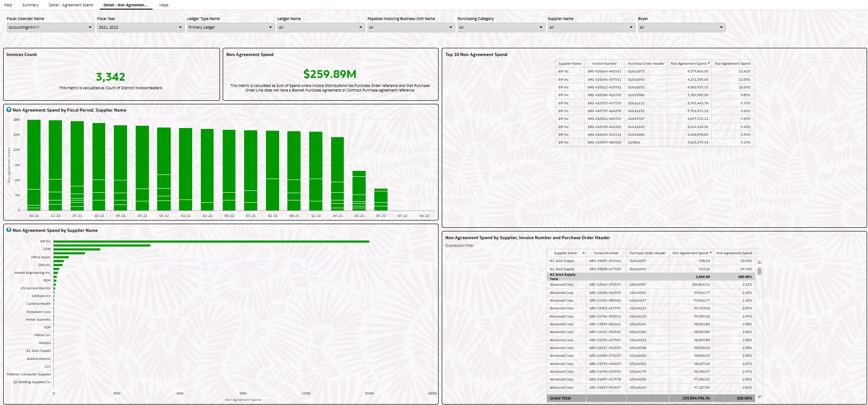This screenshot has height=405, width=868.
Task: Click the 3,342 Invoices Count value
Action: (x=111, y=77)
